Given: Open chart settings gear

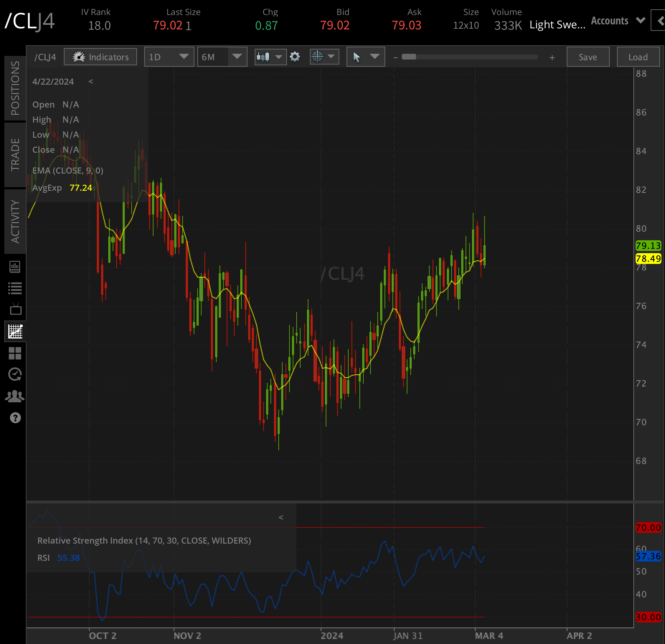Looking at the screenshot, I should coord(295,57).
